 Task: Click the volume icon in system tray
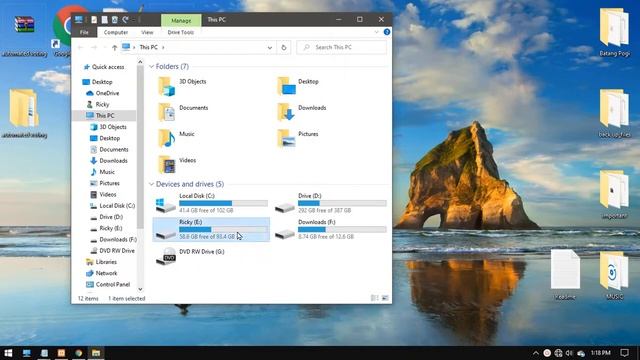pyautogui.click(x=569, y=353)
